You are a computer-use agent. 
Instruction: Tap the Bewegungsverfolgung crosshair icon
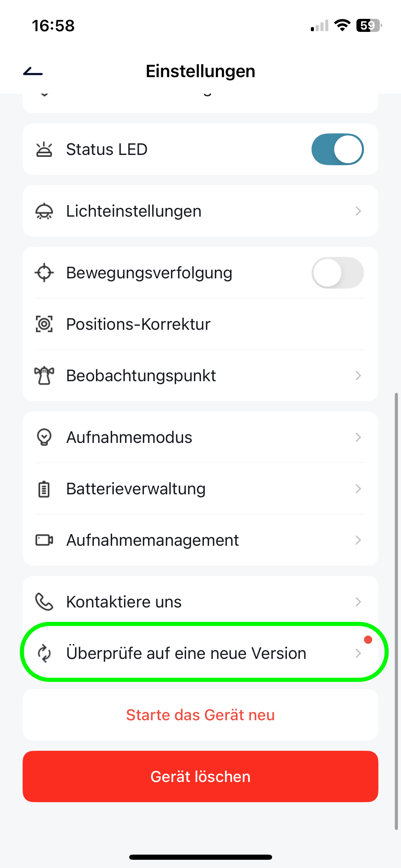tap(44, 273)
